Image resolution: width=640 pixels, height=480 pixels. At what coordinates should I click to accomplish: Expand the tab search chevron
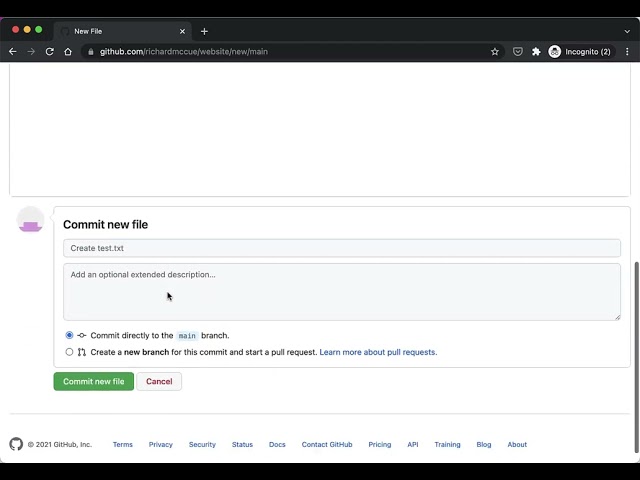[x=627, y=31]
